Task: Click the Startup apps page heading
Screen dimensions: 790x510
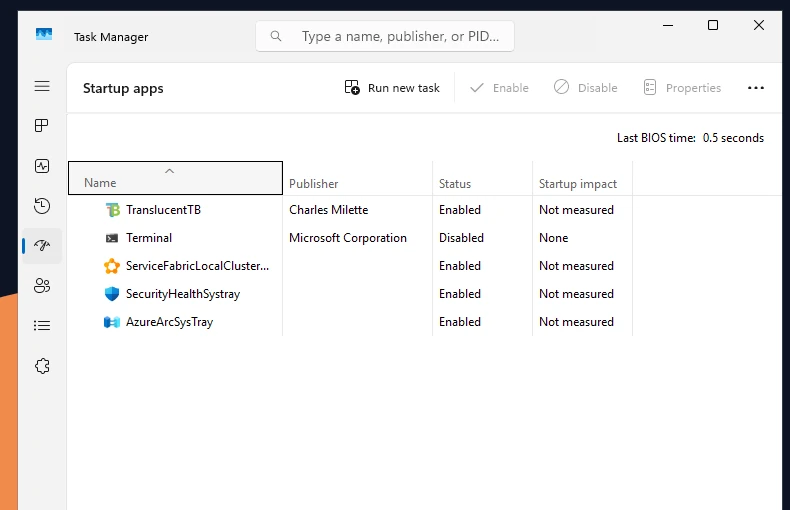Action: [x=123, y=88]
